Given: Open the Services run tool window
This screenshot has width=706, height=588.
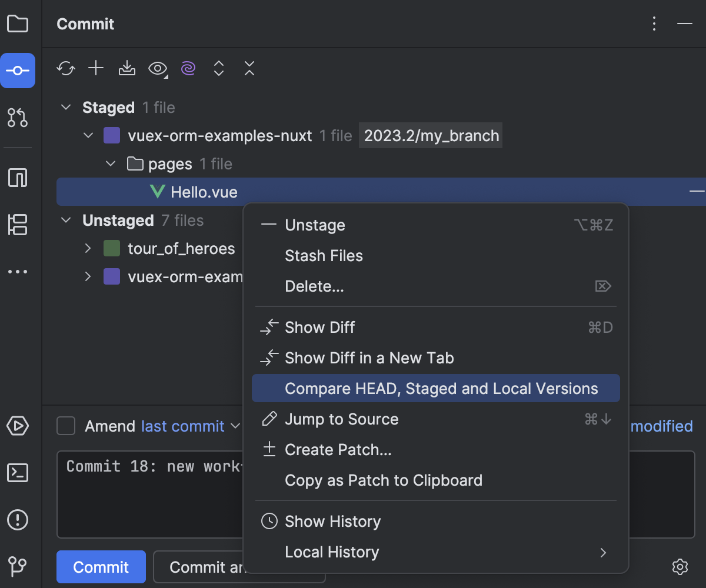Looking at the screenshot, I should pyautogui.click(x=18, y=426).
